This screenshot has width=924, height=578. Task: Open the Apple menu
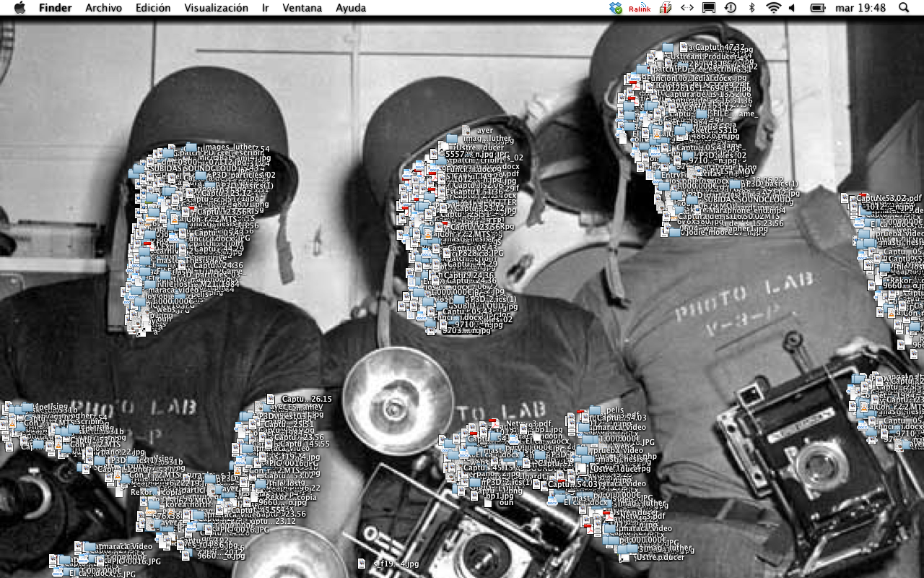click(19, 8)
